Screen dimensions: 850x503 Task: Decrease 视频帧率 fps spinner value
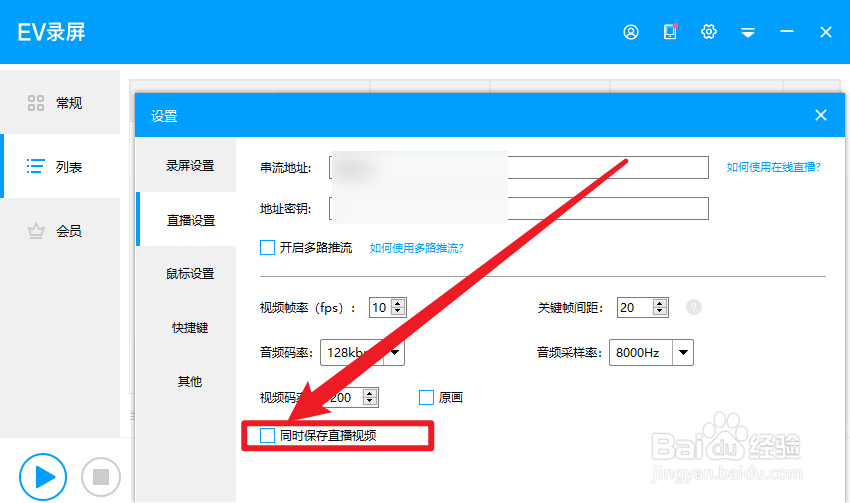(398, 311)
